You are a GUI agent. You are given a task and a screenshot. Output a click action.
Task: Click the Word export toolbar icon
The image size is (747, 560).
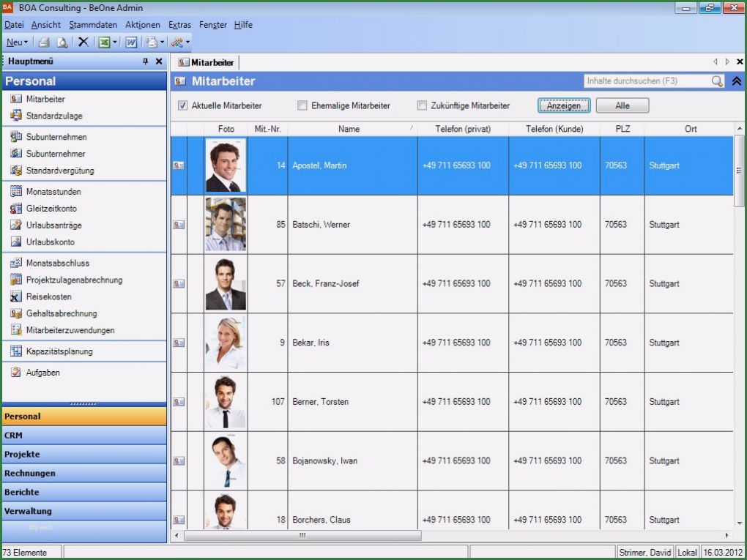coord(131,42)
